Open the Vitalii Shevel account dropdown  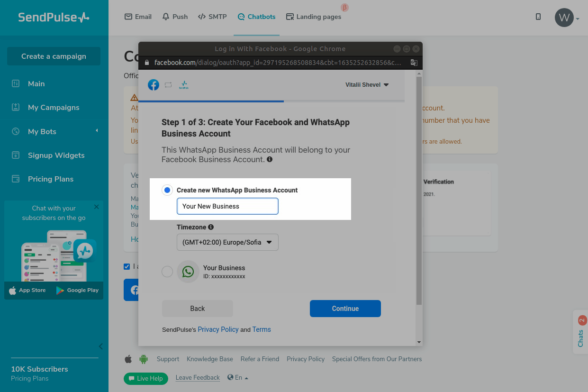point(367,85)
